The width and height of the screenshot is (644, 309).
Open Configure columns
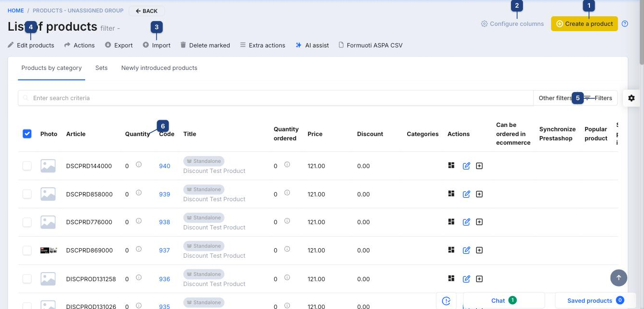pos(512,23)
